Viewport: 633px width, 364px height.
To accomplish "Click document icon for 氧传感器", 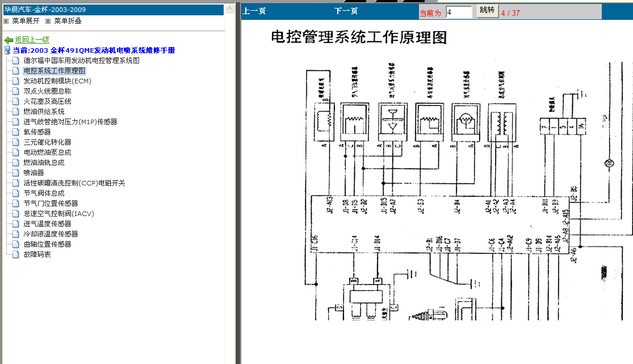I will [x=16, y=132].
